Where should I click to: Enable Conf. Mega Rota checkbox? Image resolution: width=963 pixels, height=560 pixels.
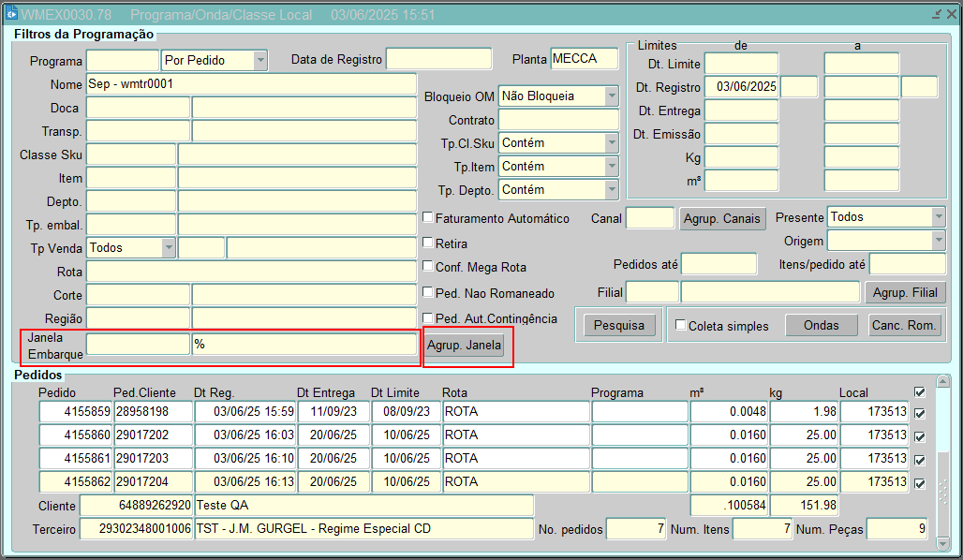pyautogui.click(x=428, y=266)
